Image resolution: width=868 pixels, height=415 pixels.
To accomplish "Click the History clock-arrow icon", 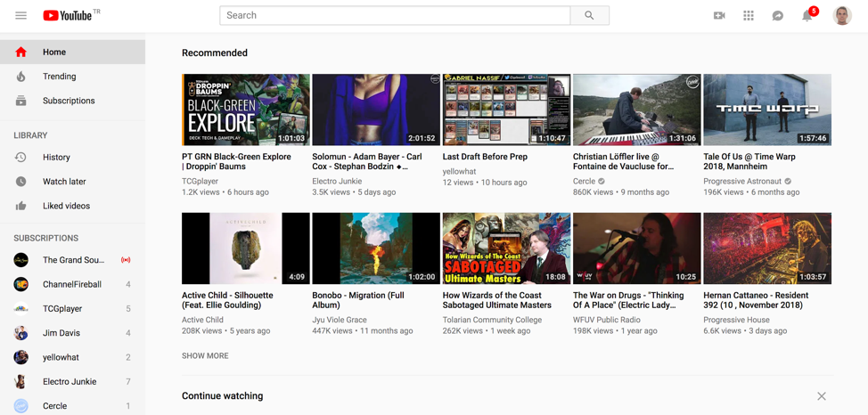I will click(x=21, y=157).
